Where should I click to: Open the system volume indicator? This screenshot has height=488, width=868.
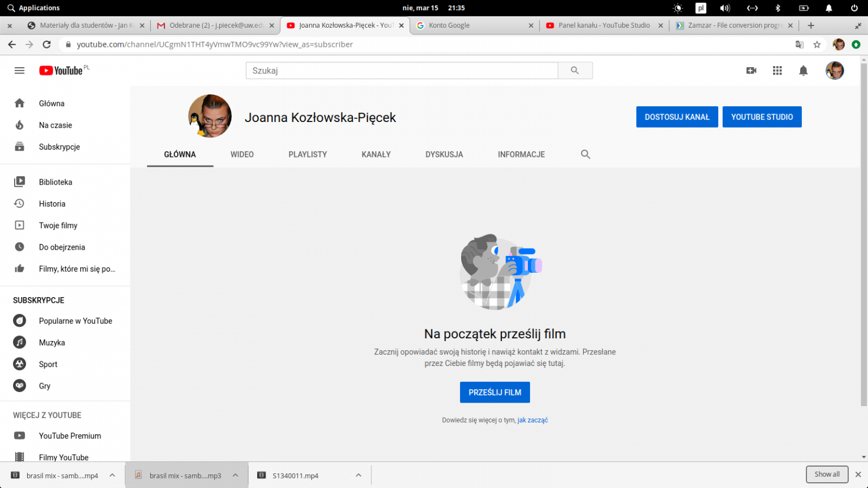click(x=724, y=8)
